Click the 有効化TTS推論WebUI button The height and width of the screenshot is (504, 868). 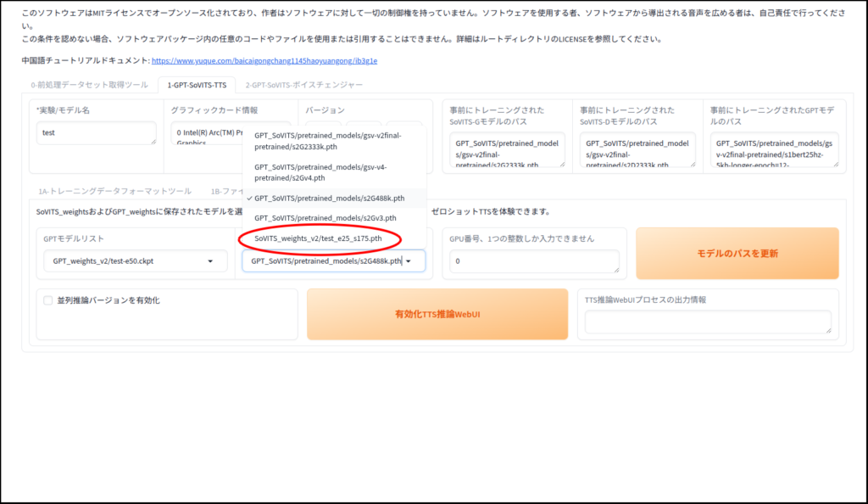coord(437,315)
